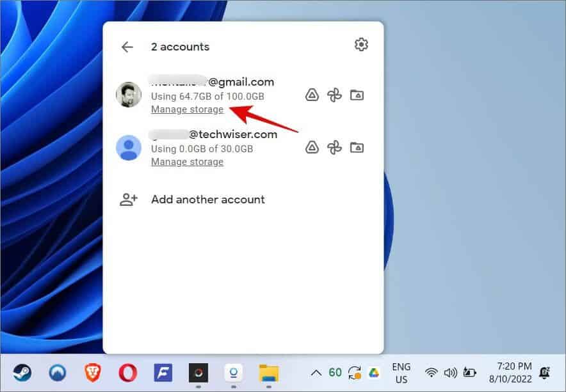This screenshot has width=566, height=392.
Task: Click the Wi-Fi network icon
Action: pos(431,373)
